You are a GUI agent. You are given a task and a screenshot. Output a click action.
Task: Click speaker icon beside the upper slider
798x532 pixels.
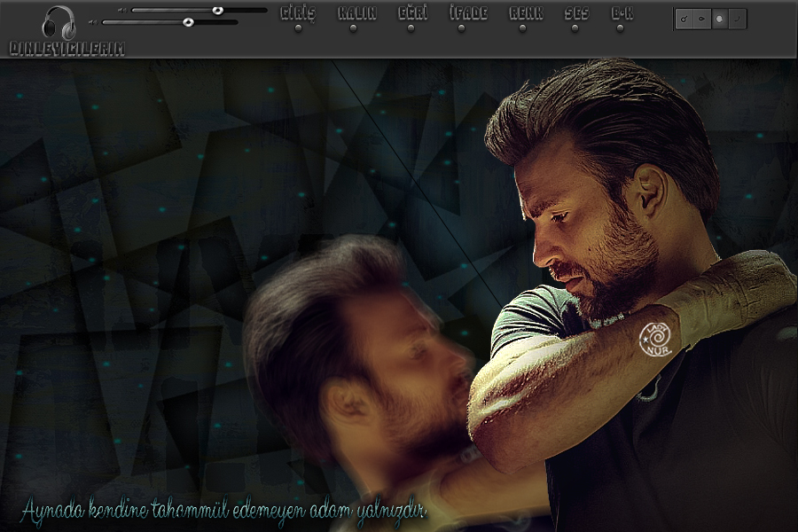[x=122, y=11]
